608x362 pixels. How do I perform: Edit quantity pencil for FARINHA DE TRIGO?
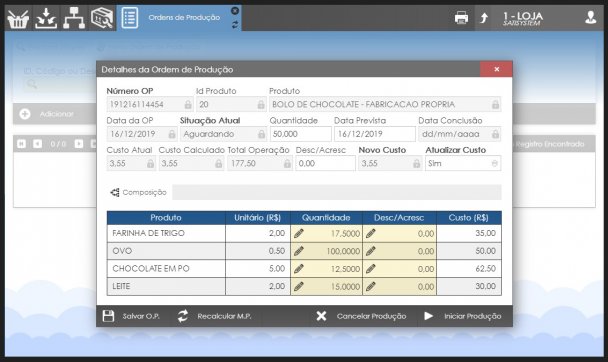click(299, 233)
